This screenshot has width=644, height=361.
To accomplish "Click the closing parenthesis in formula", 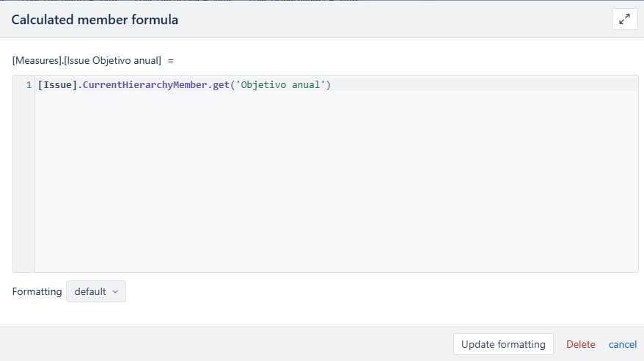I will point(328,85).
